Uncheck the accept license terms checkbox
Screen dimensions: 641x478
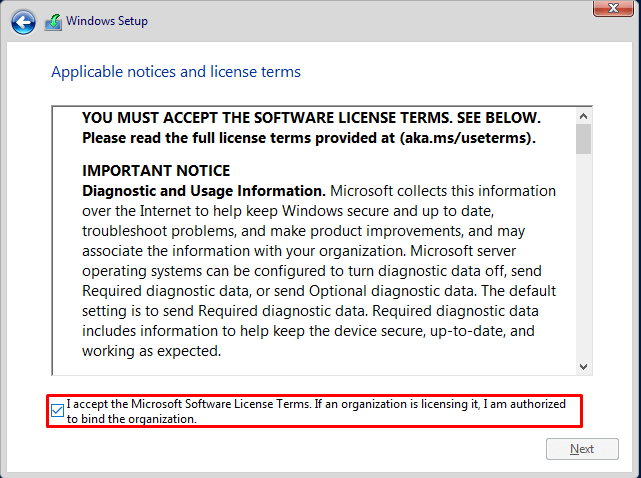pyautogui.click(x=58, y=410)
